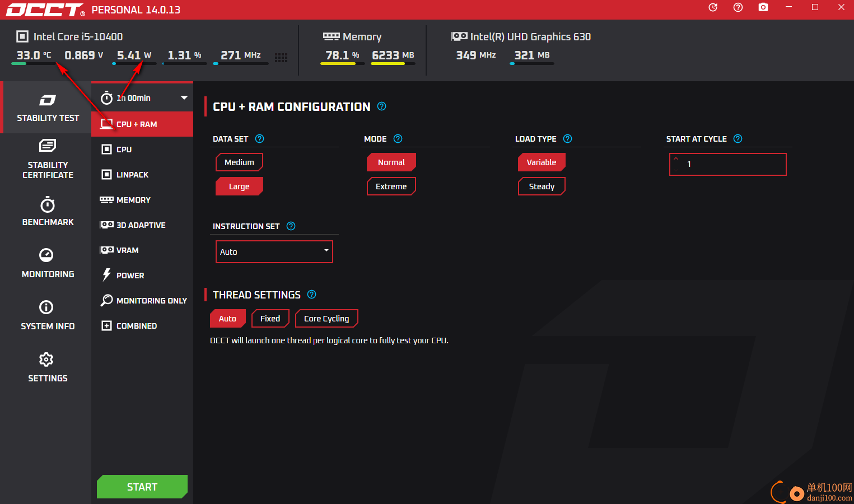Go to the Benchmark section

pyautogui.click(x=48, y=212)
